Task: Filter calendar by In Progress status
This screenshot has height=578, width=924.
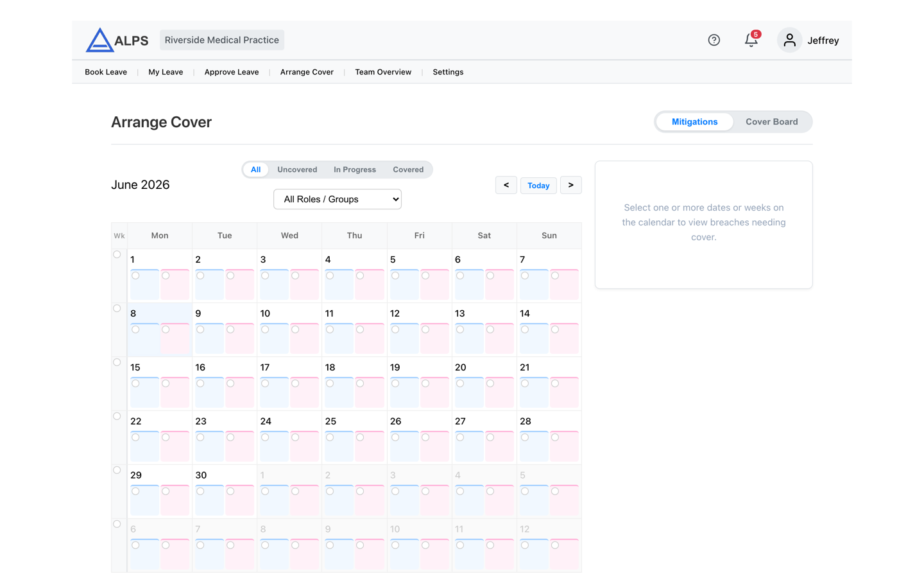Action: point(355,170)
